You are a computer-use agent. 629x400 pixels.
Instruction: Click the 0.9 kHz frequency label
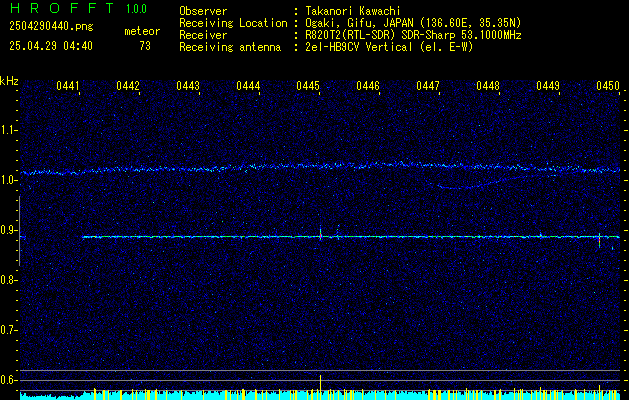pyautogui.click(x=10, y=230)
